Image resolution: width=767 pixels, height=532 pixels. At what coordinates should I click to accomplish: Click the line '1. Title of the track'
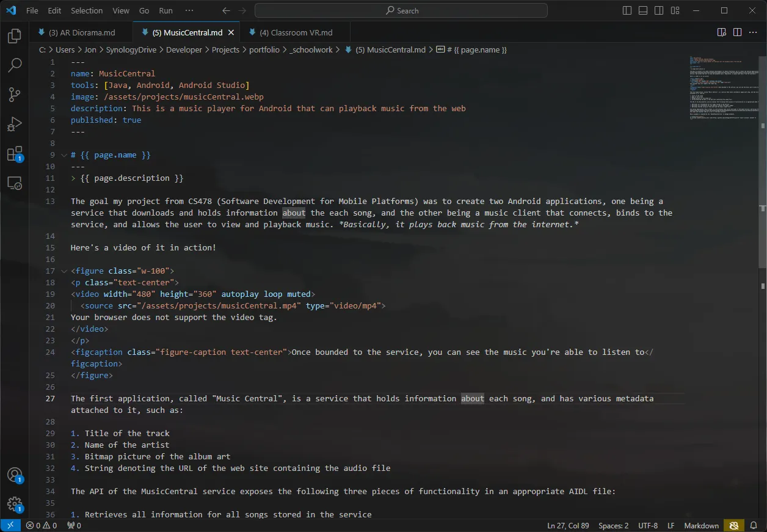pyautogui.click(x=120, y=434)
